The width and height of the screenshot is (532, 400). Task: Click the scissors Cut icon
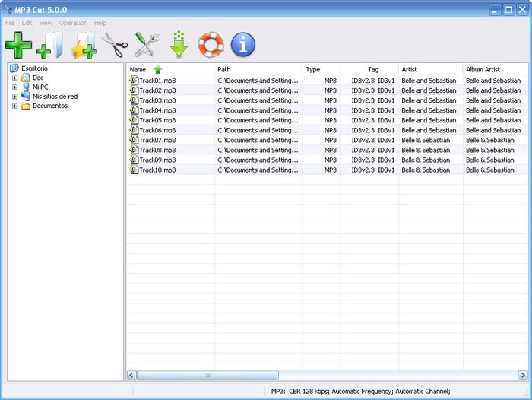pyautogui.click(x=115, y=44)
